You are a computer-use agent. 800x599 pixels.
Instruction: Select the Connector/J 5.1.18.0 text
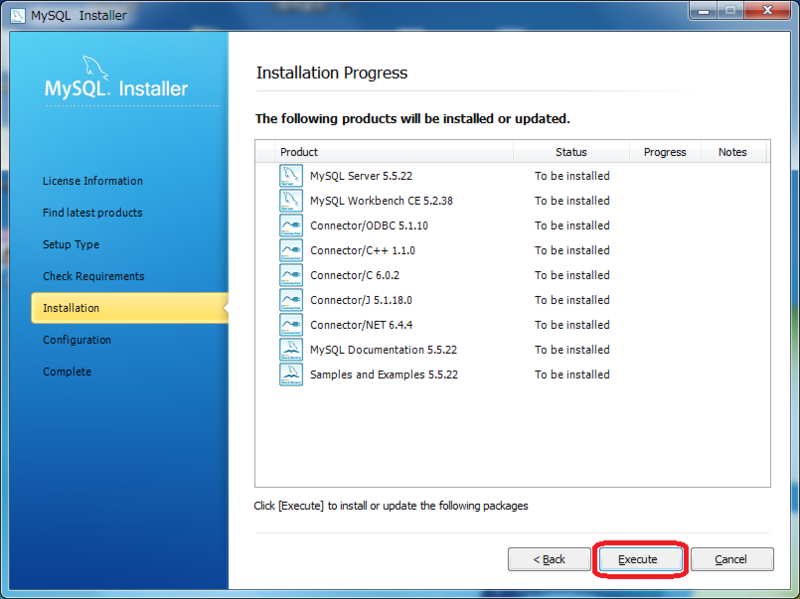pyautogui.click(x=361, y=300)
